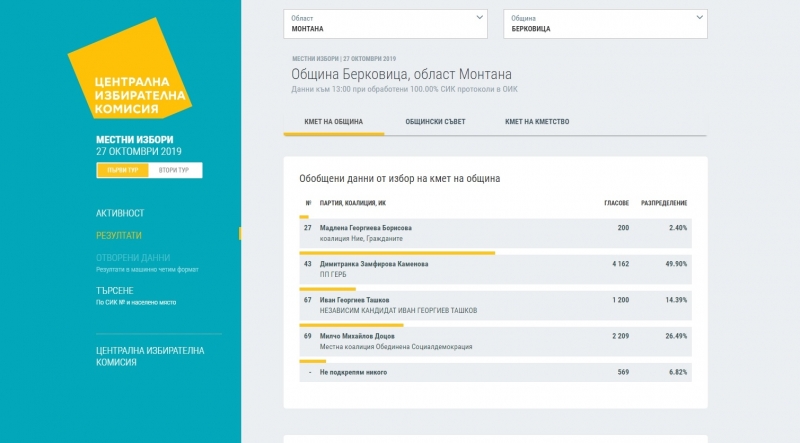Image resolution: width=800 pixels, height=443 pixels.
Task: Select independent candidate Иван Георгиев Ташков
Action: point(494,305)
